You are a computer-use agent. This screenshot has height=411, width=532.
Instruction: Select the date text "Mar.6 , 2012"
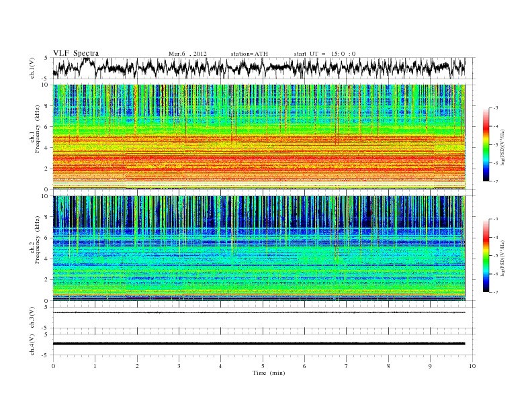click(x=187, y=54)
